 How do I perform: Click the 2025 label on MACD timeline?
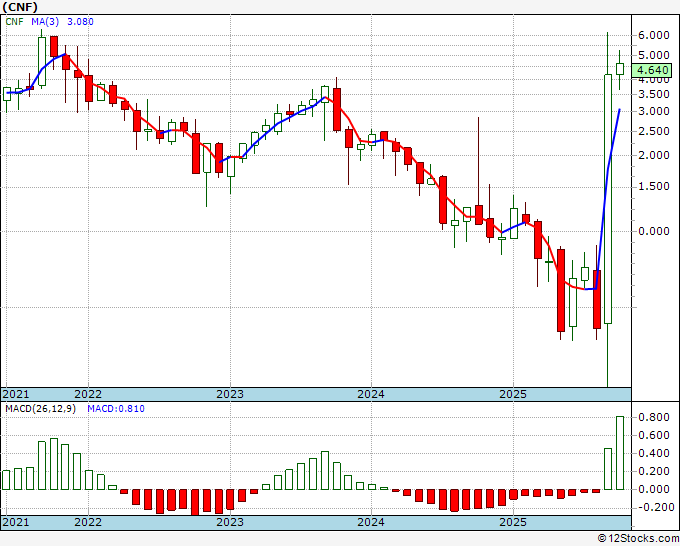coord(513,522)
